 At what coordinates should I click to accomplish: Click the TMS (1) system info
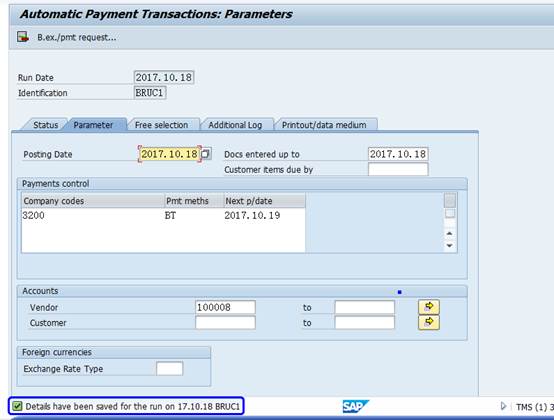tap(535, 407)
